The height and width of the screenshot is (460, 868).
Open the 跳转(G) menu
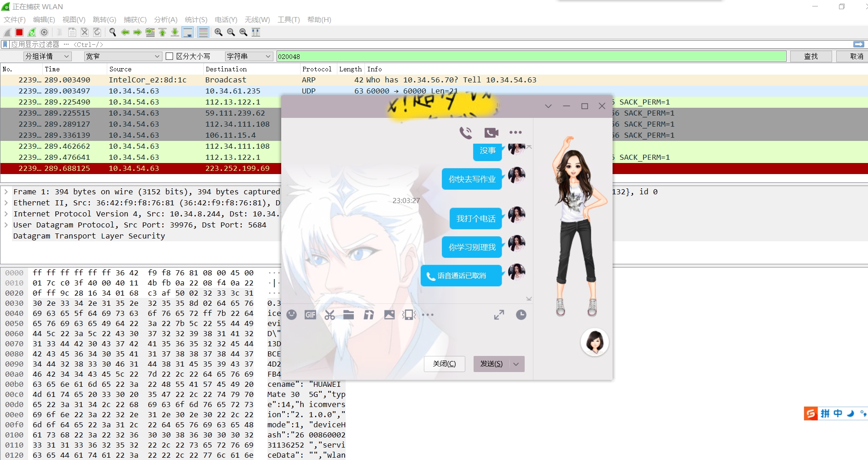(104, 19)
